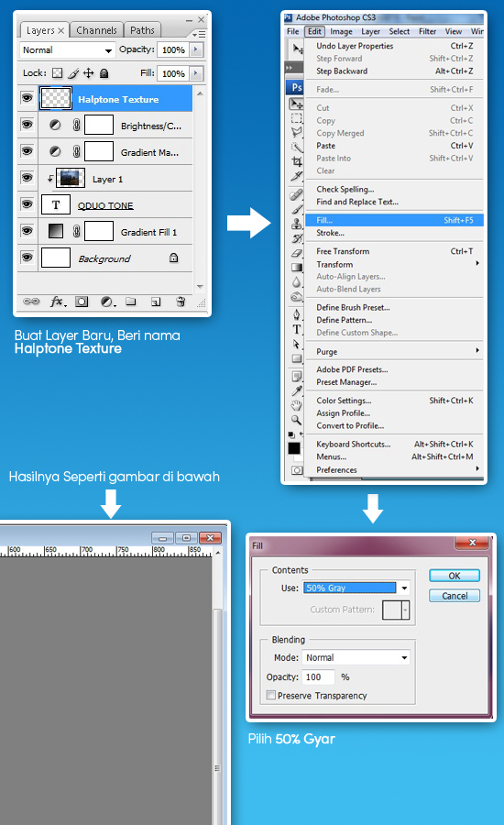Viewport: 504px width, 825px height.
Task: Click default colors mini swatch icon
Action: pos(290,434)
